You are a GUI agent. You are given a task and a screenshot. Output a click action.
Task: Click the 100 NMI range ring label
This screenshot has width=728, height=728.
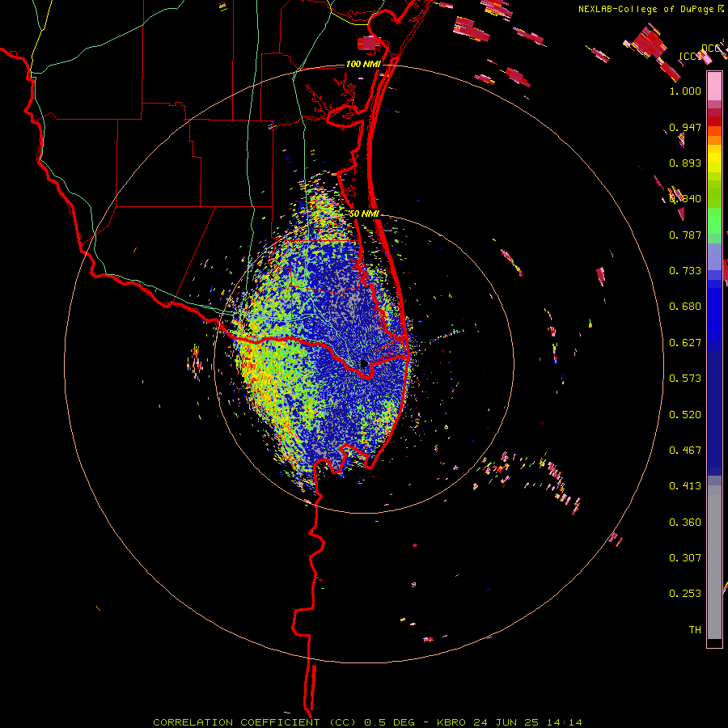coord(362,64)
